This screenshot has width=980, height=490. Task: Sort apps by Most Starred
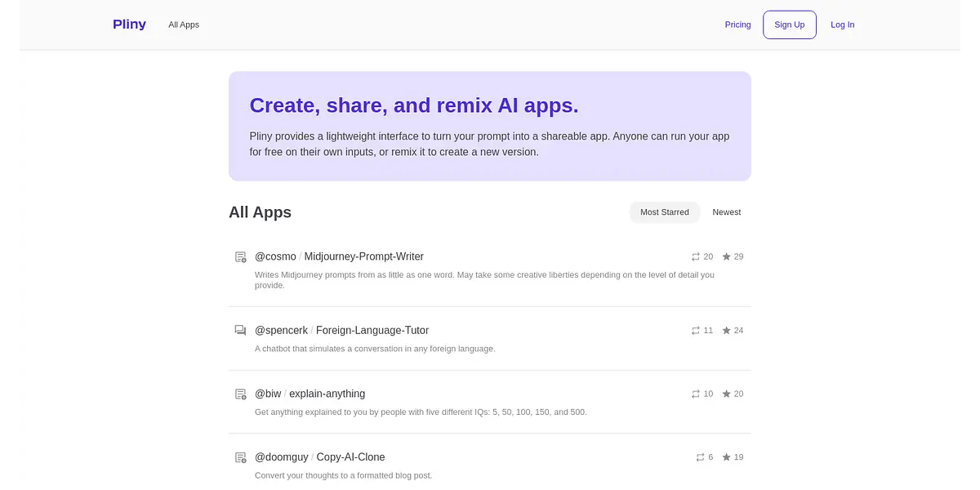click(x=664, y=212)
